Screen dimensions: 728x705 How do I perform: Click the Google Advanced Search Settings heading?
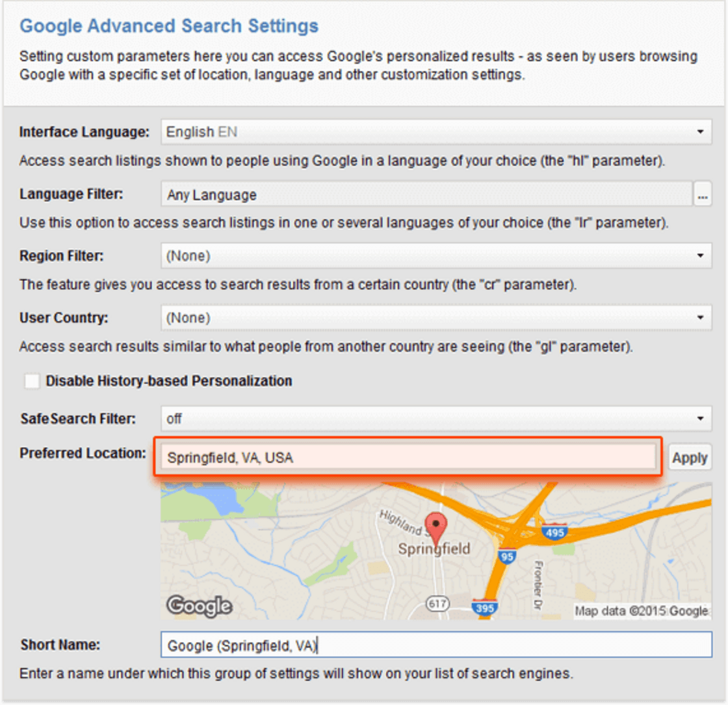[169, 26]
